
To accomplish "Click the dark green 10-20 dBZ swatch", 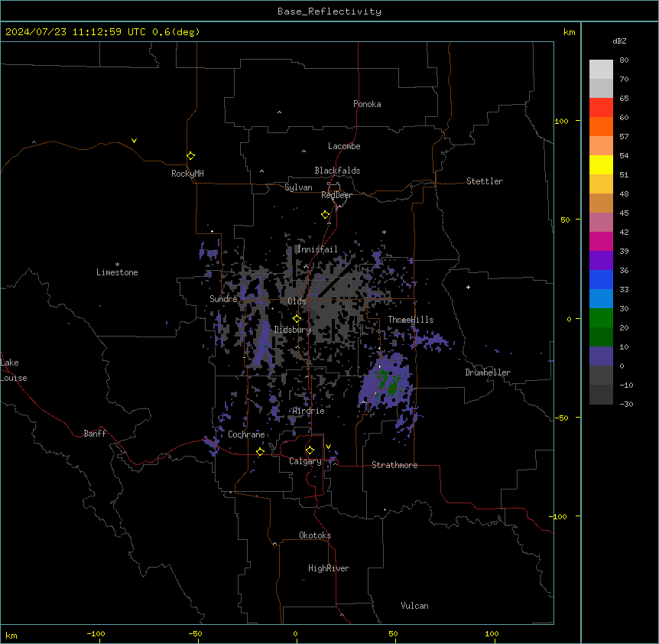I will point(601,337).
